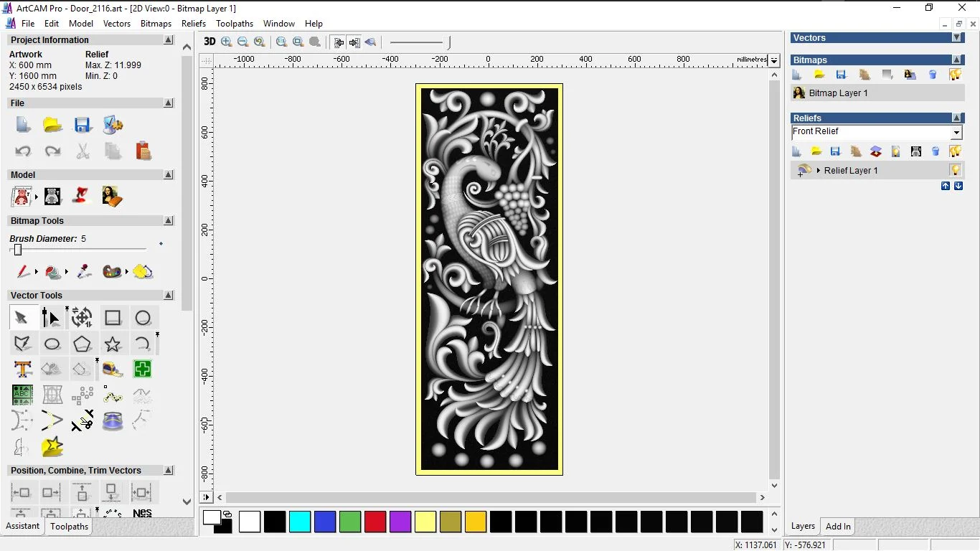Pick the Measure tape tool

(113, 369)
